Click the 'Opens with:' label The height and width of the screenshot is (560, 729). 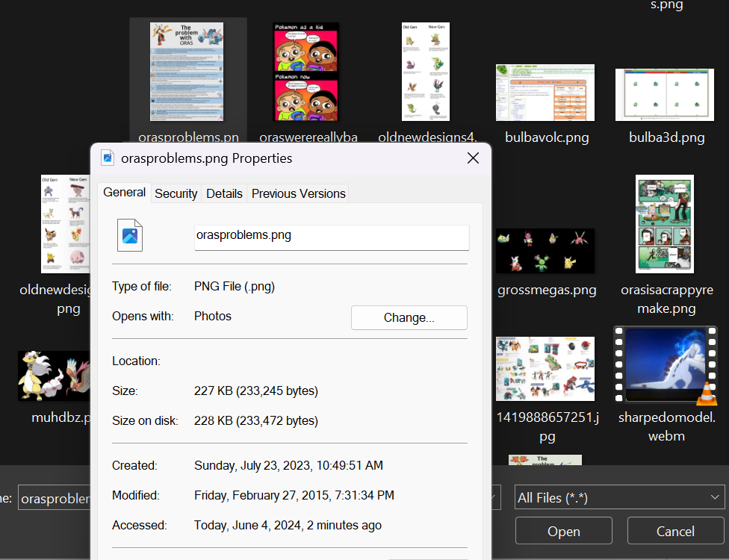pos(143,317)
